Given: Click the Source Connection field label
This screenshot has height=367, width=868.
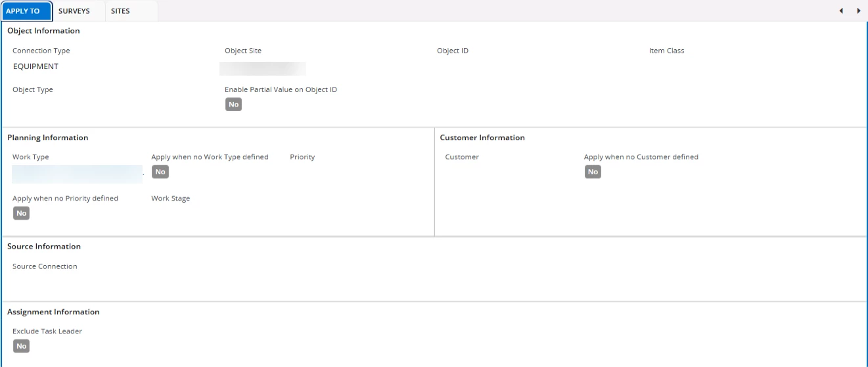Looking at the screenshot, I should (45, 266).
